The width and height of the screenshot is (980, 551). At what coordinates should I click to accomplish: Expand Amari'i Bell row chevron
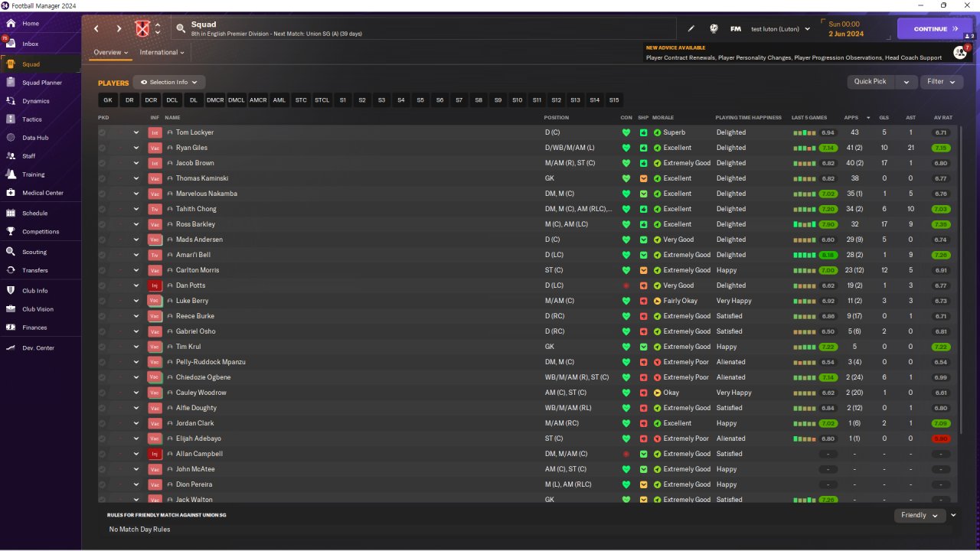coord(136,255)
